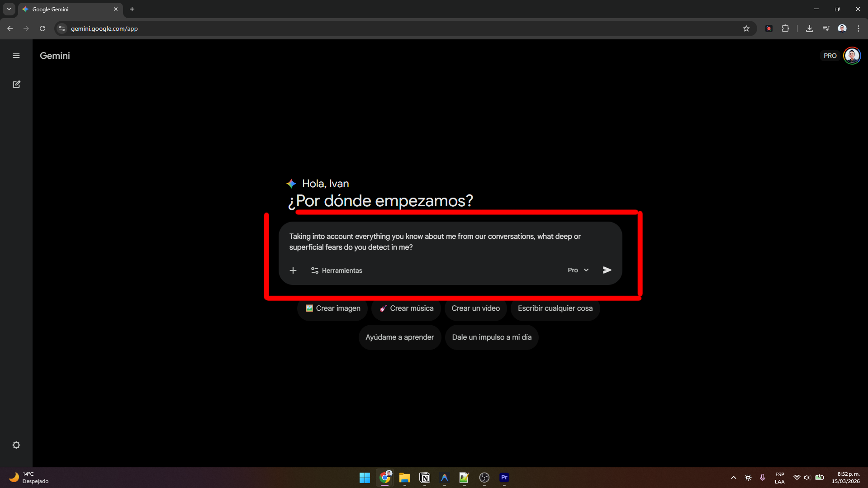
Task: Send the prompt with the arrow icon
Action: 607,270
